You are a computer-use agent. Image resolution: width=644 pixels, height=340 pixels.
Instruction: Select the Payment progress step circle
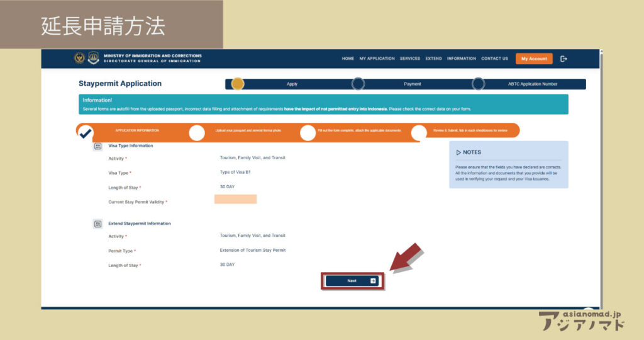(x=358, y=84)
